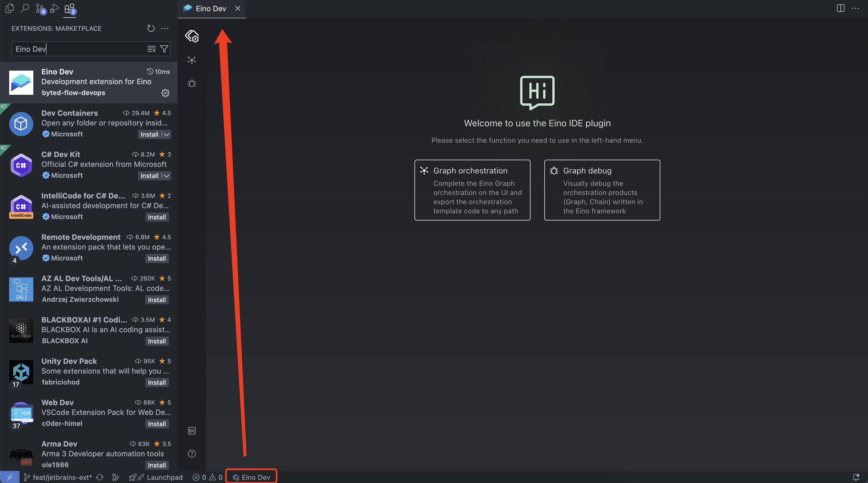Open Eino Dev manage gear menu
The image size is (868, 483).
pos(165,93)
